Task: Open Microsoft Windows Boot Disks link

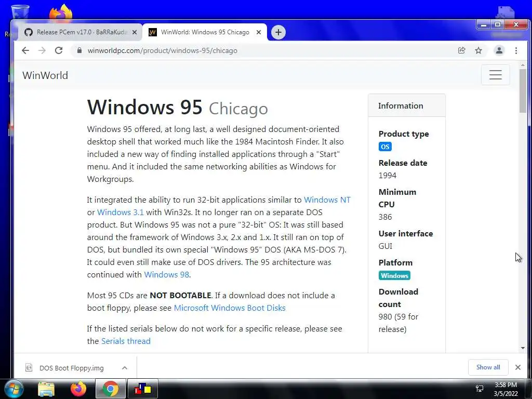Action: point(230,308)
